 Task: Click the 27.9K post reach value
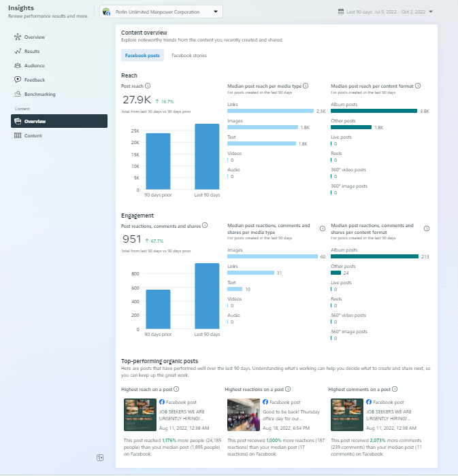[x=137, y=100]
